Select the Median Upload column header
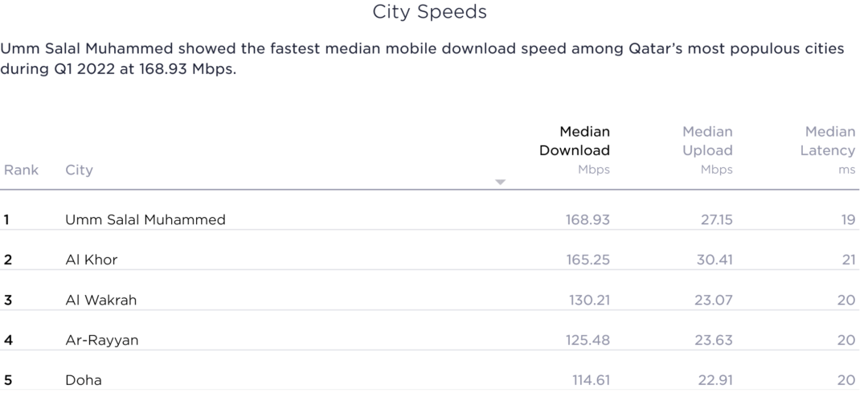This screenshot has width=868, height=393. click(707, 141)
